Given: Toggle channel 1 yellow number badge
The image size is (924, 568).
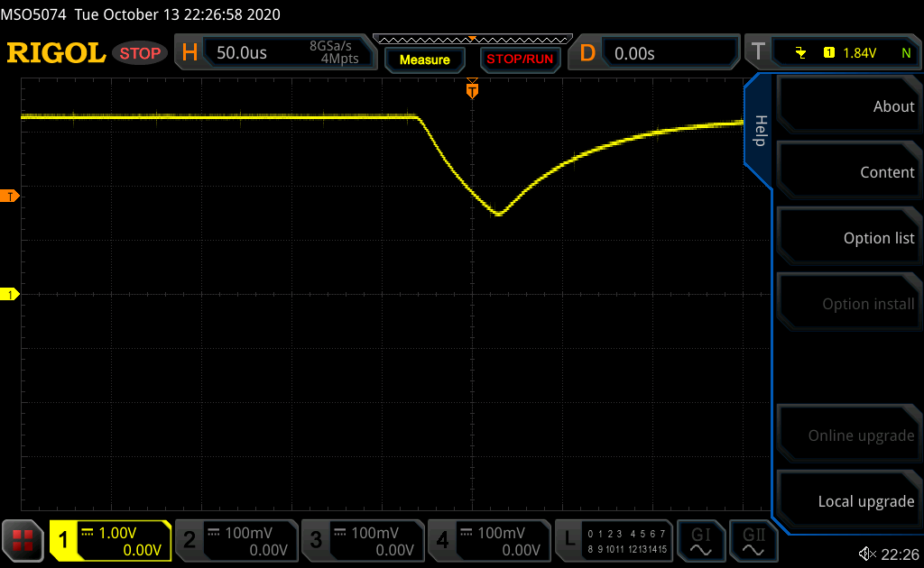Looking at the screenshot, I should tap(64, 540).
